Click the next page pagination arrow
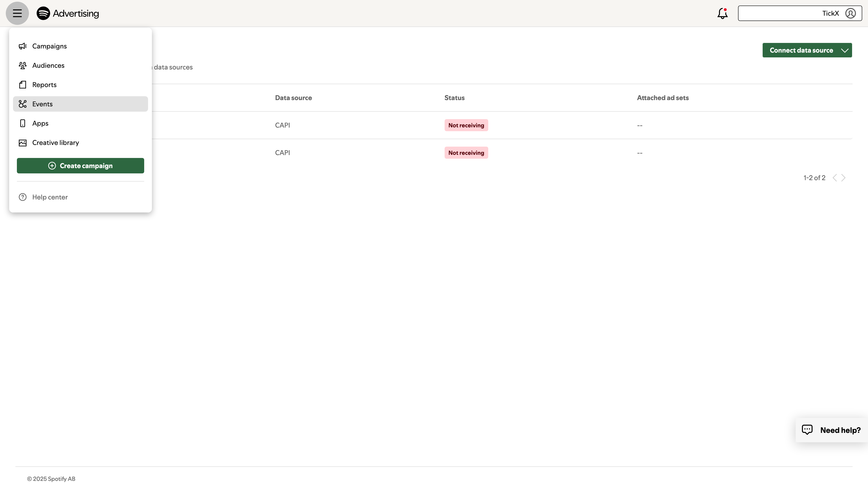 click(843, 178)
